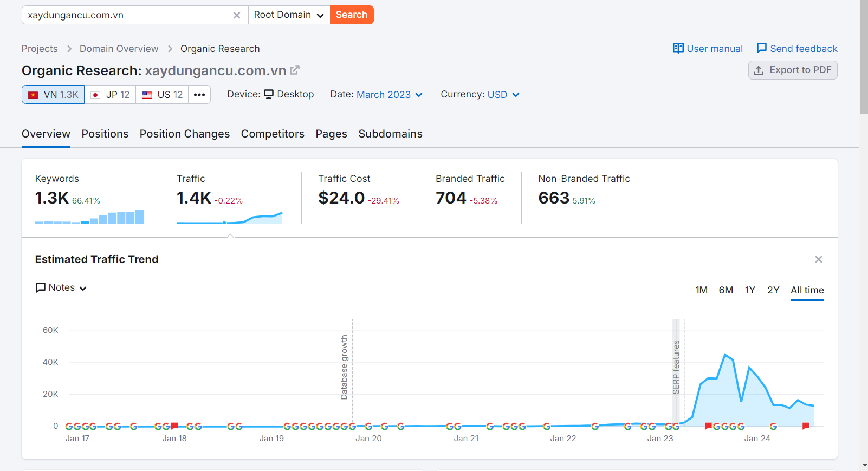Open the Date March 2023 dropdown
Screen dimensions: 868x471
[390, 95]
